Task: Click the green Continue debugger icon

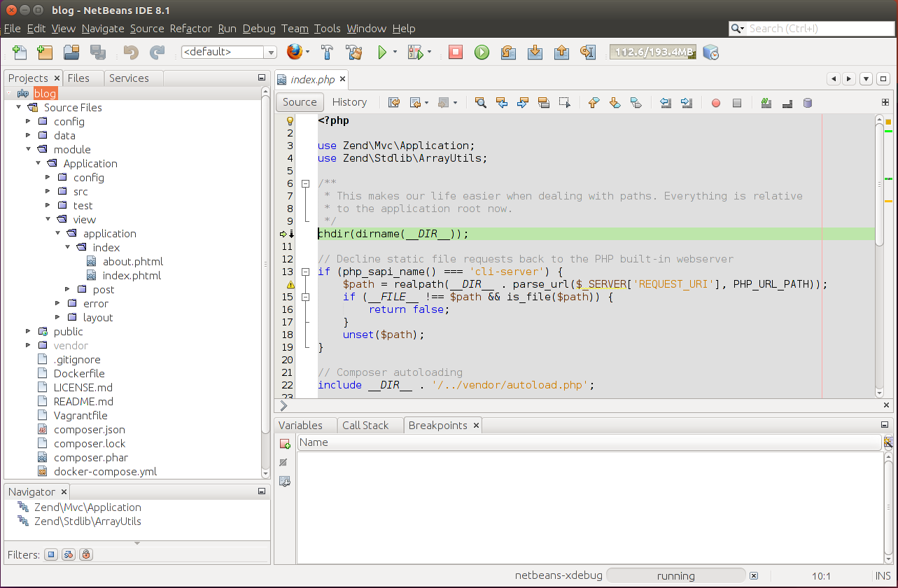Action: [482, 52]
